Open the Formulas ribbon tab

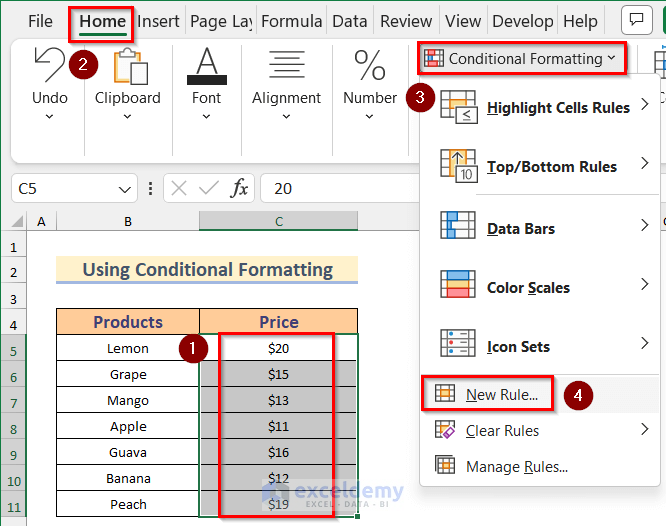point(291,21)
